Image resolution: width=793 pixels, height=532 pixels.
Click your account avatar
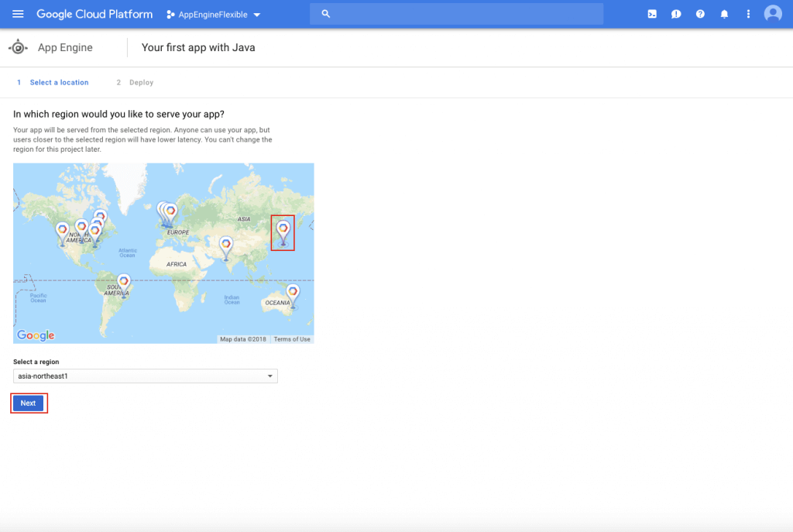[x=772, y=13]
